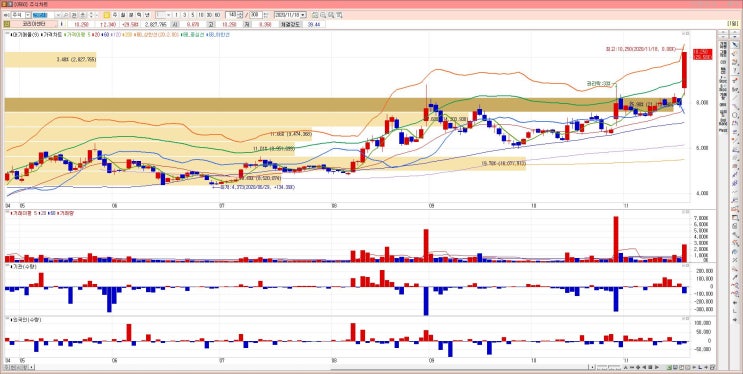The width and height of the screenshot is (743, 374).
Task: Click the down arrow above the text tool column
Action: 723,36
